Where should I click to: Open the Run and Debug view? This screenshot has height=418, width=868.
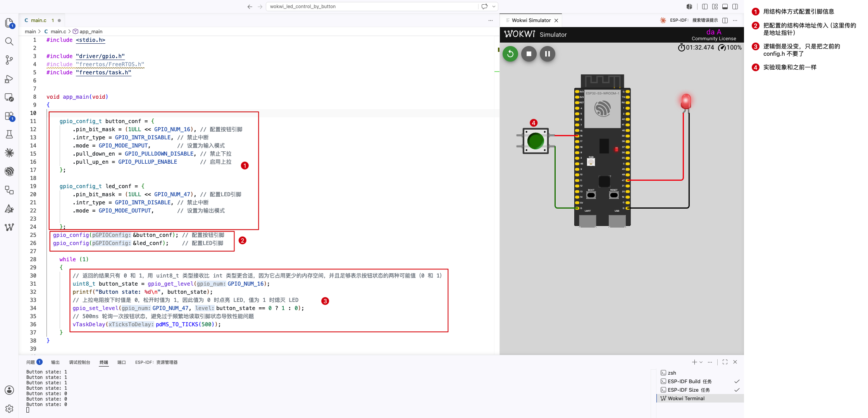pyautogui.click(x=9, y=79)
